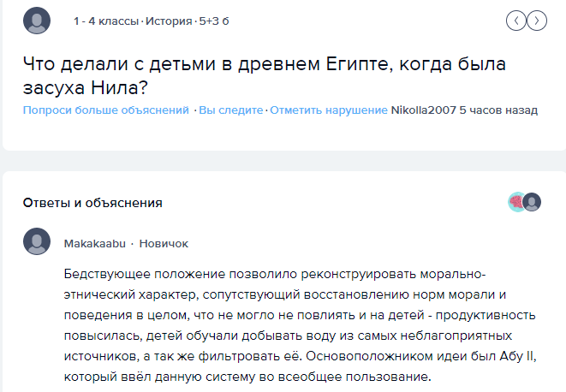The width and height of the screenshot is (566, 392).
Task: Click the answer text starting 'Бедствующее положение'
Action: click(301, 325)
